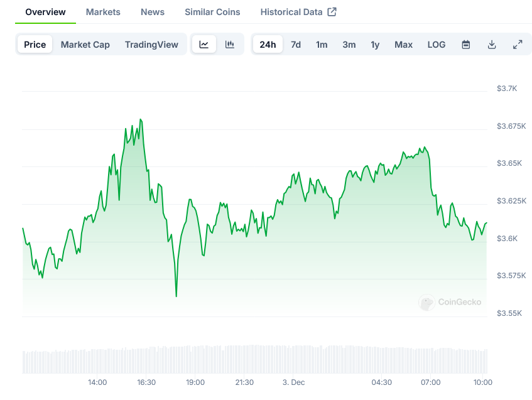The height and width of the screenshot is (400, 532).
Task: Click the volume bars at 16:30
Action: (146, 360)
